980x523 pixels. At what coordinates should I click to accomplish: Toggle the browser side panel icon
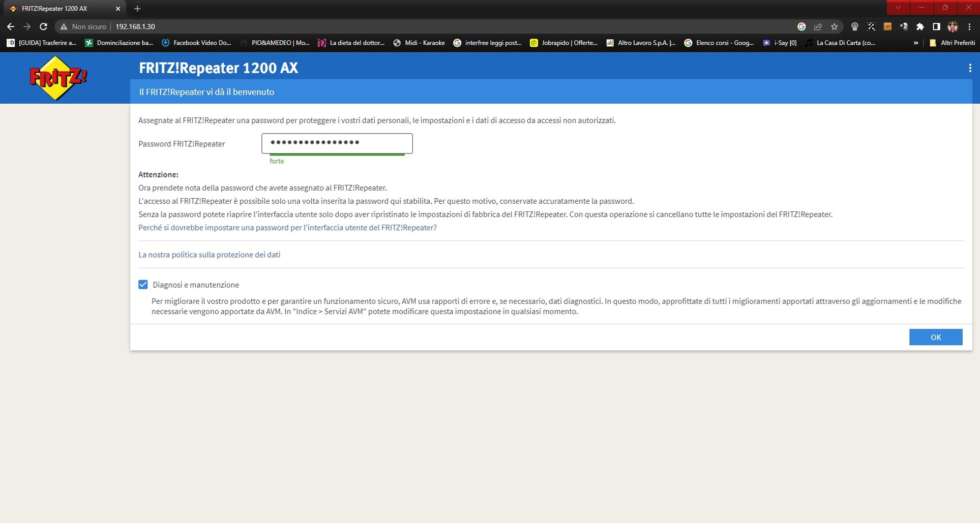[936, 26]
